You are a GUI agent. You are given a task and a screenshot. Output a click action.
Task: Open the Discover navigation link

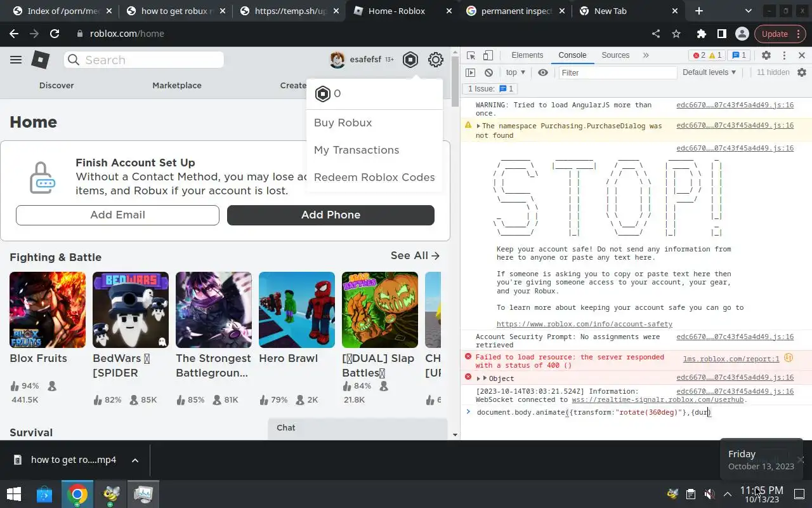56,85
